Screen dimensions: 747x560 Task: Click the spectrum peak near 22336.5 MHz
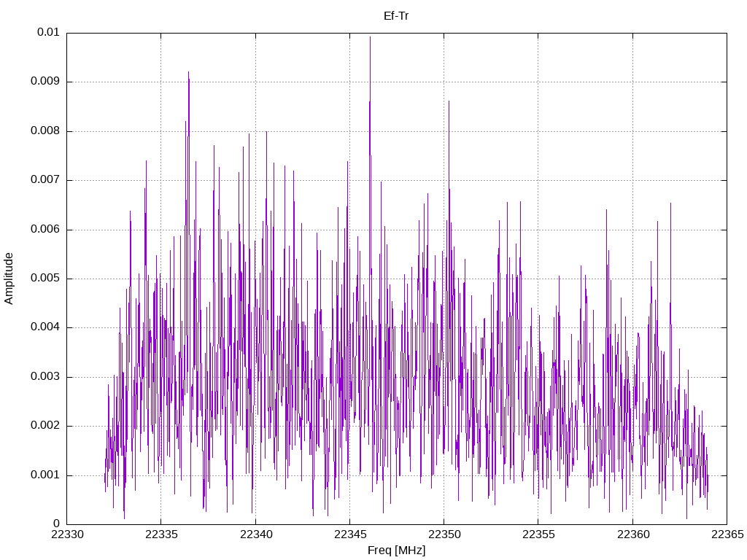click(x=189, y=72)
